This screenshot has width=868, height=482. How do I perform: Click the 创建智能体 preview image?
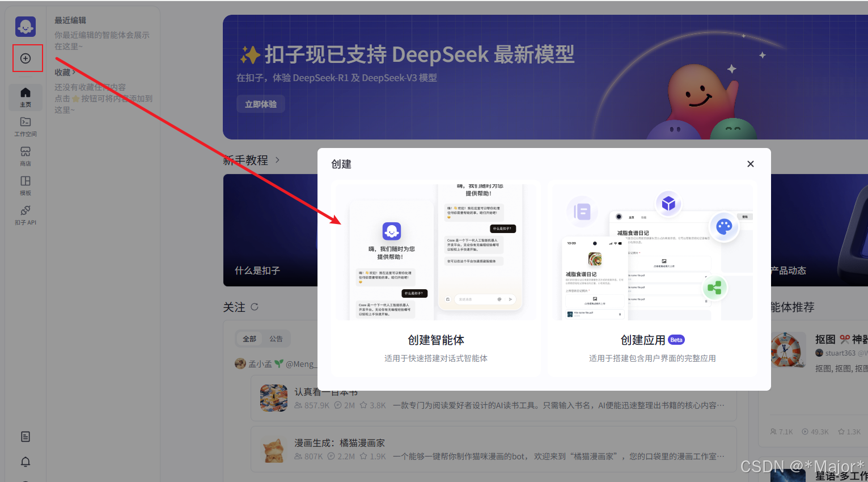coord(436,252)
